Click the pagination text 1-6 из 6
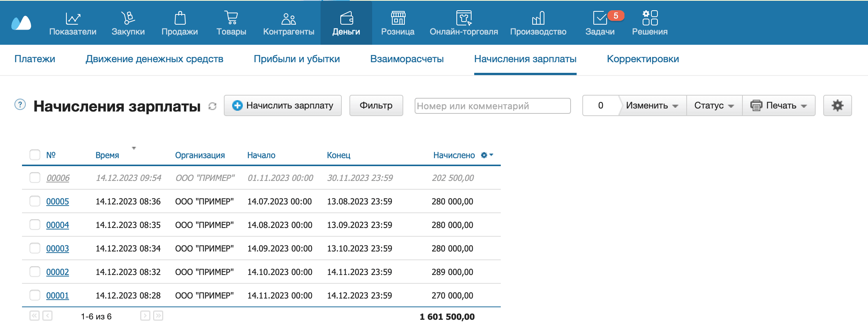 (96, 316)
